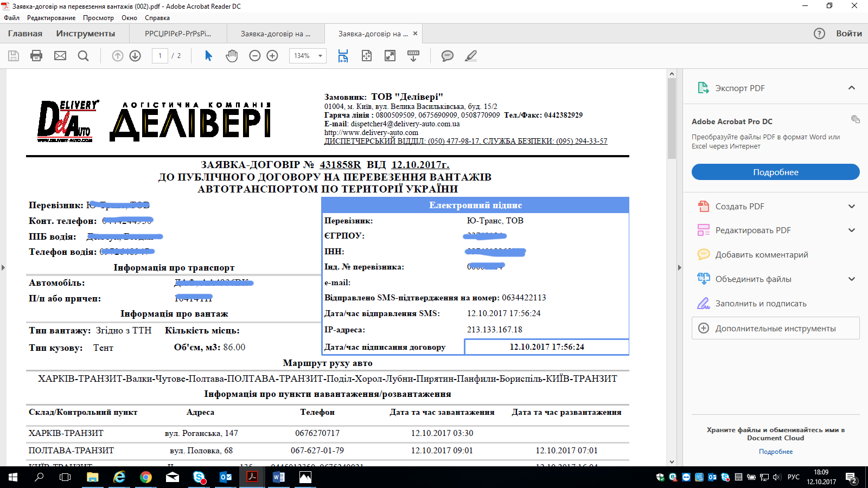868x488 pixels.
Task: Click the page number field
Action: pos(160,56)
